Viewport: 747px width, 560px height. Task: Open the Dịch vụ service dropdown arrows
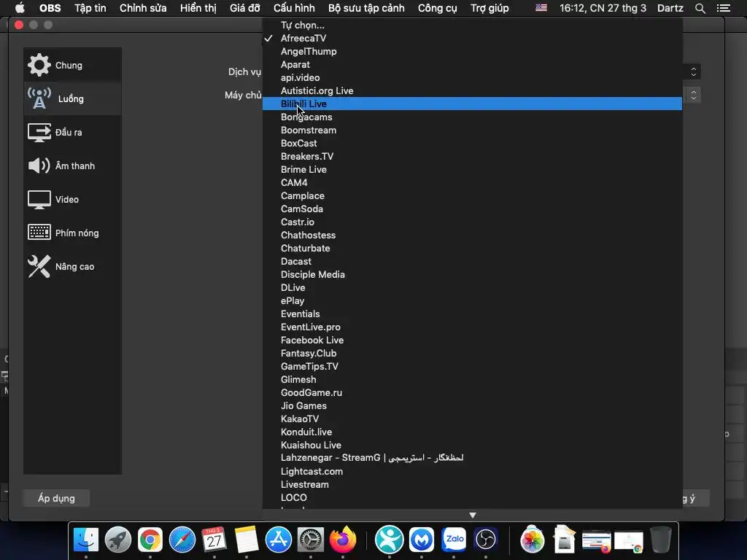click(694, 71)
